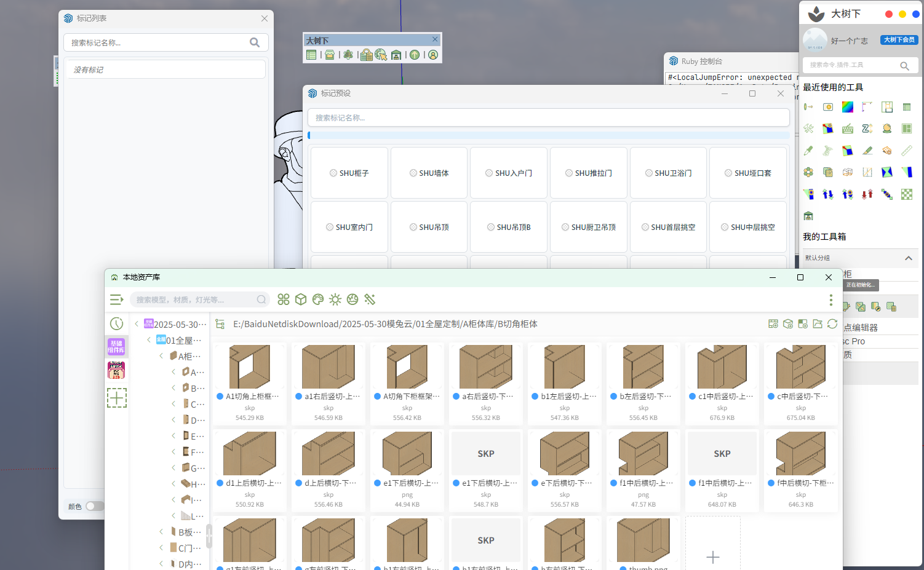The width and height of the screenshot is (924, 570).
Task: Select the rainbow gradient tool in recent tools
Action: 848,107
